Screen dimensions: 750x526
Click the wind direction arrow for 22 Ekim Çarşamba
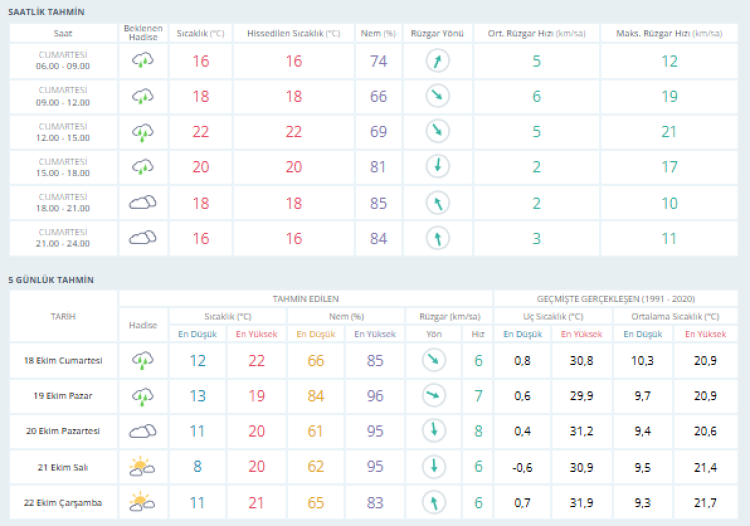(434, 501)
